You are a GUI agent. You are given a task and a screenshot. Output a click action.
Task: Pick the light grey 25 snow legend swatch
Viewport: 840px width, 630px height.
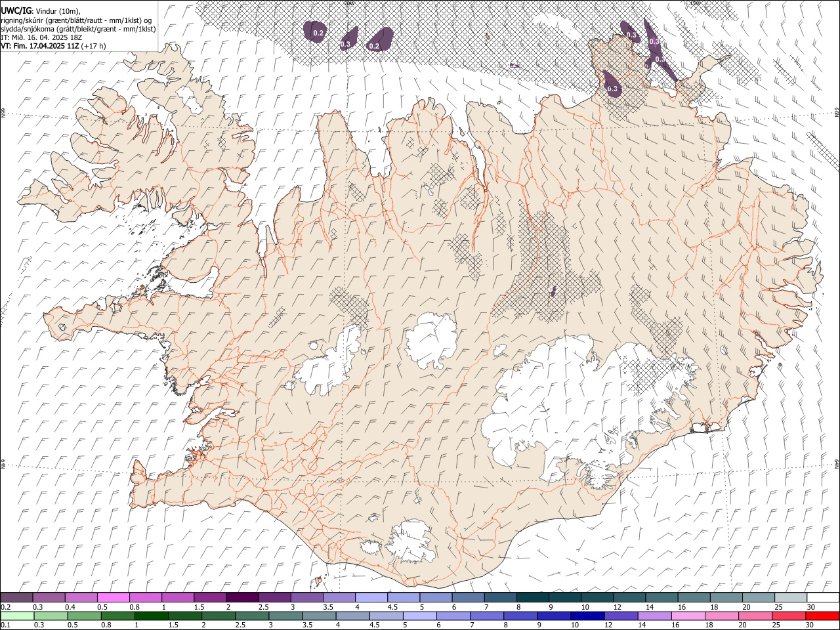[x=791, y=597]
